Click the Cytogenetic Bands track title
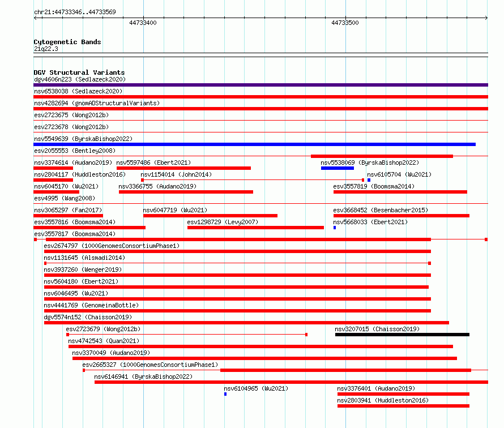This screenshot has height=428, width=504. click(x=67, y=42)
